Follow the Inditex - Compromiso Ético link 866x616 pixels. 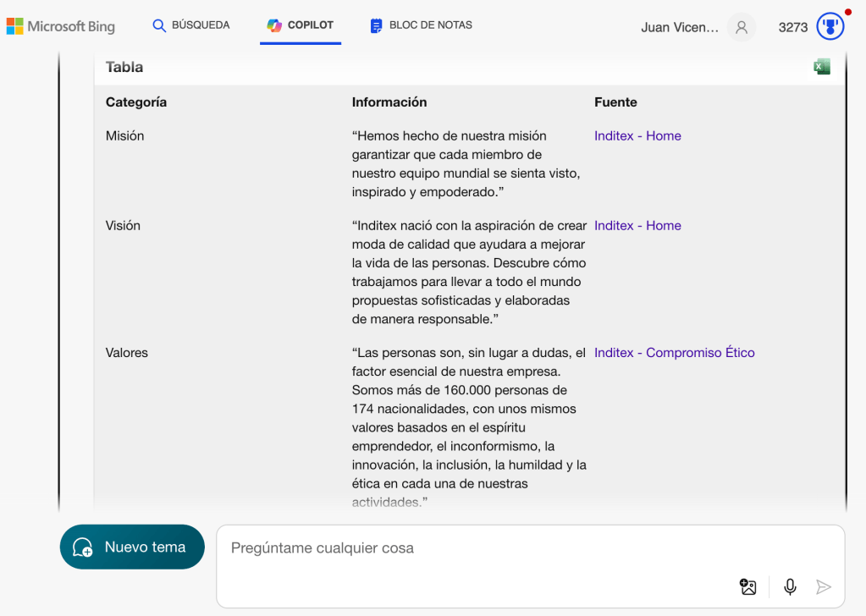(x=674, y=352)
